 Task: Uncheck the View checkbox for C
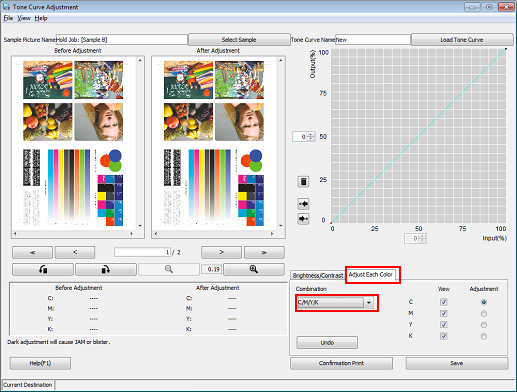pyautogui.click(x=443, y=302)
